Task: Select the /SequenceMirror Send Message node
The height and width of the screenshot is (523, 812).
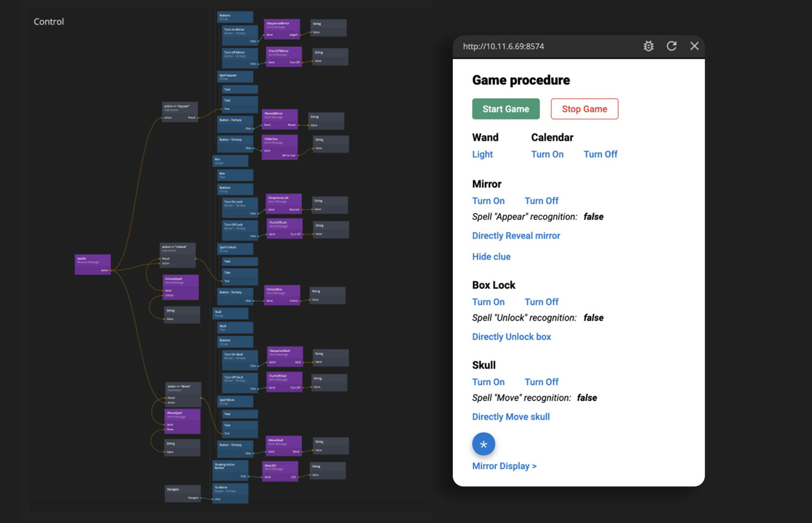Action: click(x=282, y=29)
